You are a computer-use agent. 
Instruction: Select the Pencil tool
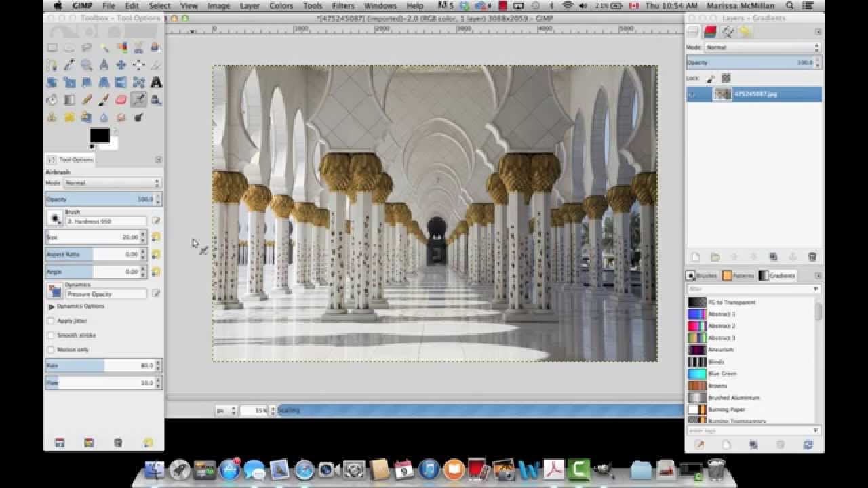tap(87, 100)
